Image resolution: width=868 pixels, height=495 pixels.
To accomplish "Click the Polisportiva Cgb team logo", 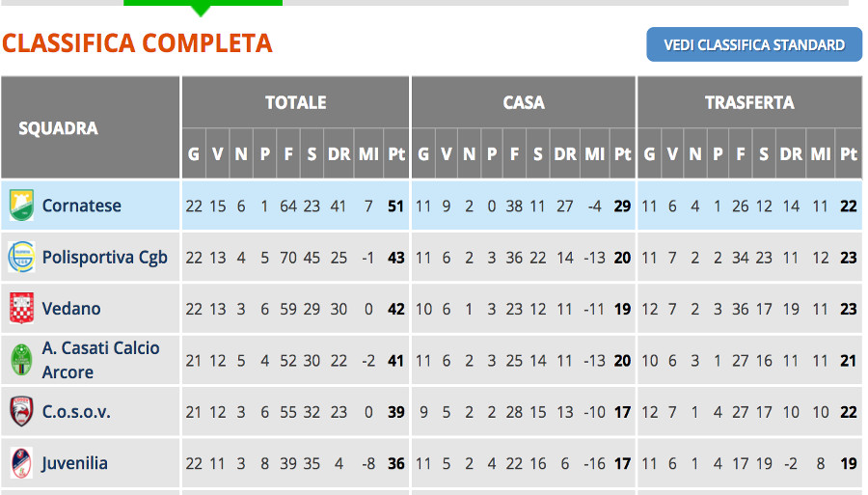I will pyautogui.click(x=21, y=257).
